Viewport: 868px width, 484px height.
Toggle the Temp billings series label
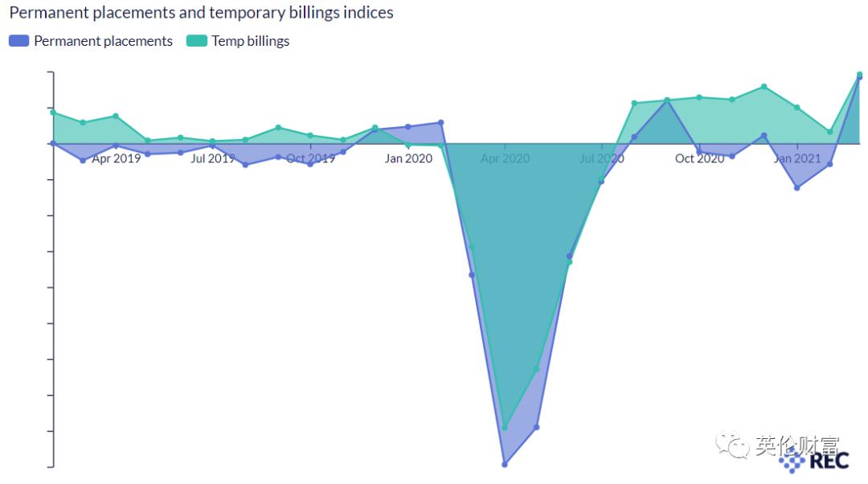point(250,41)
